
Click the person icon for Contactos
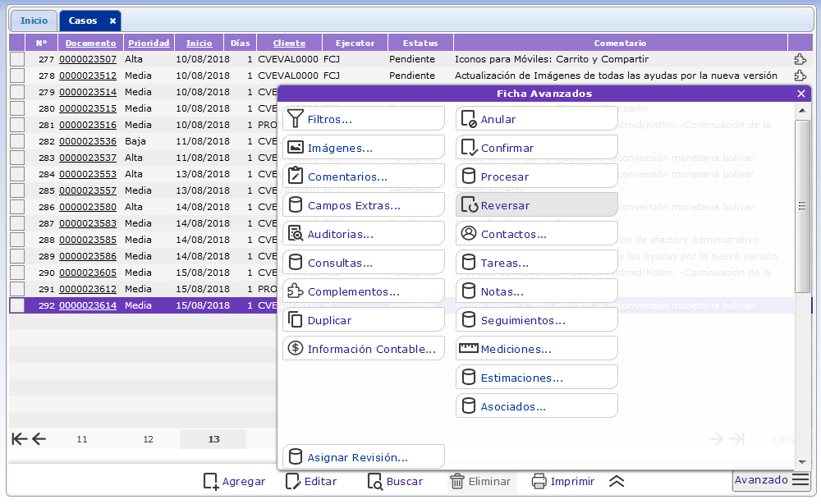click(x=468, y=234)
